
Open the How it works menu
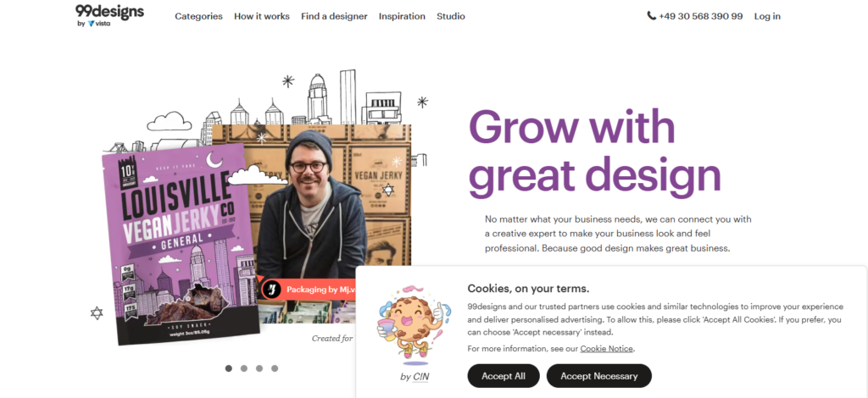coord(262,17)
